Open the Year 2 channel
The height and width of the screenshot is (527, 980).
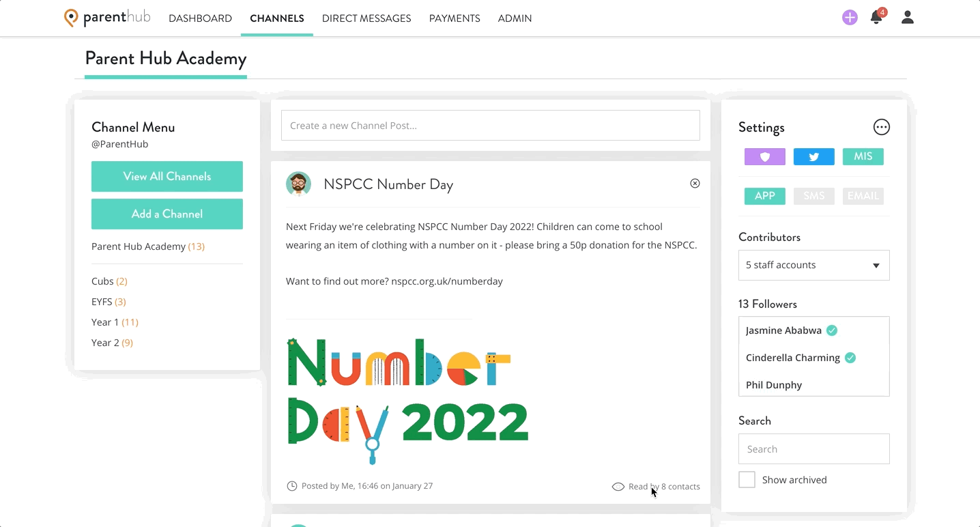click(112, 343)
